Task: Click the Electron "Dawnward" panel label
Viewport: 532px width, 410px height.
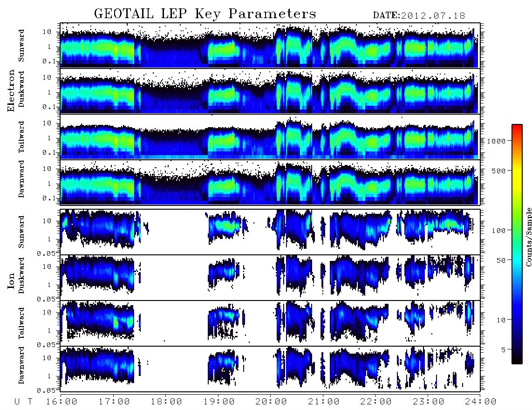Action: tap(21, 179)
